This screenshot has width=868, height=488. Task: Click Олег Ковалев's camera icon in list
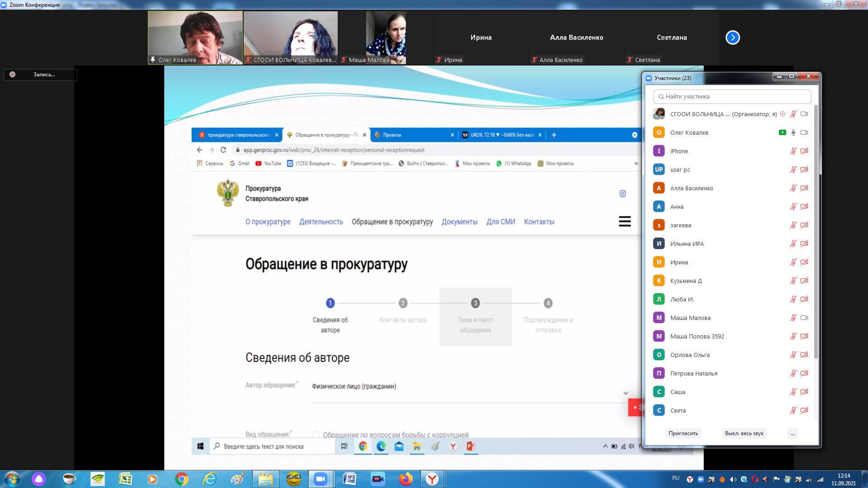coord(804,132)
